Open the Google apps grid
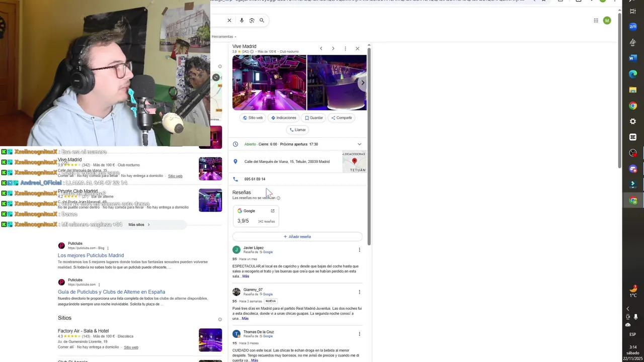 tap(596, 21)
